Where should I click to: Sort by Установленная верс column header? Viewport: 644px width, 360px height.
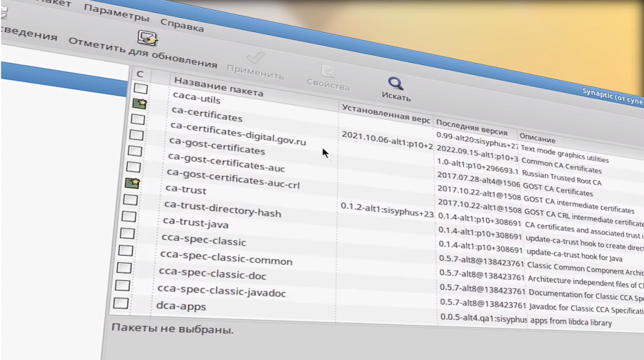point(386,114)
